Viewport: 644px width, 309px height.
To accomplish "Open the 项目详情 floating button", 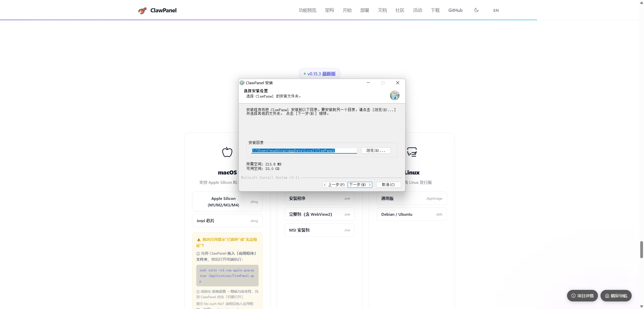I will point(582,296).
